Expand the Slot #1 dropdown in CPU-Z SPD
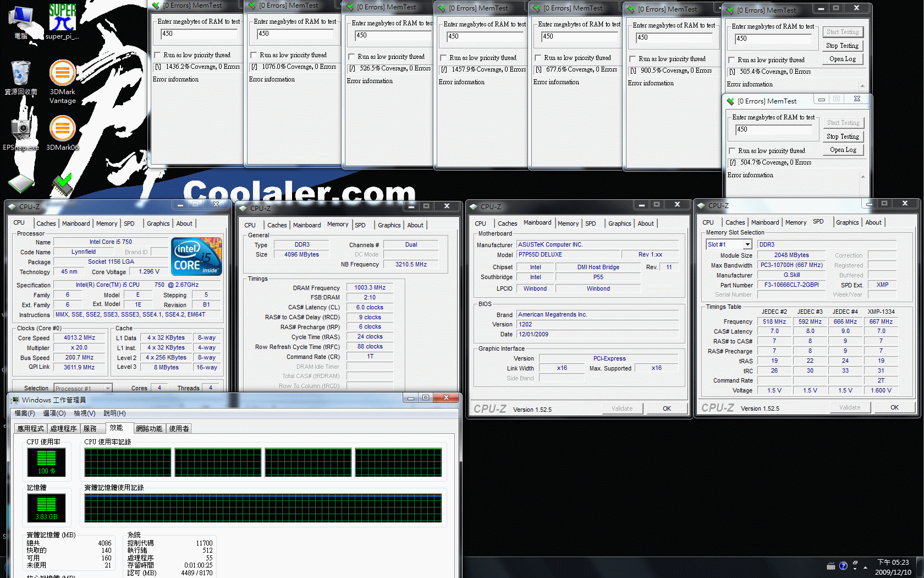 [x=747, y=244]
